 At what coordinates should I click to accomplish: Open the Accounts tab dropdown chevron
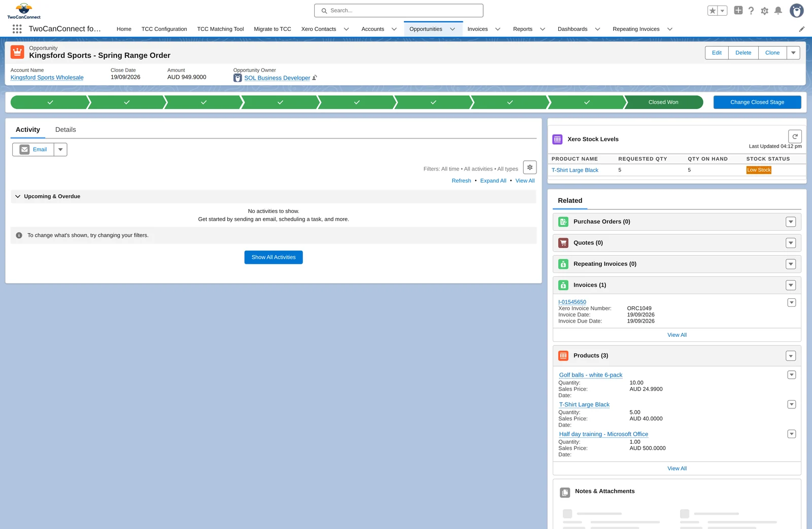click(x=394, y=29)
